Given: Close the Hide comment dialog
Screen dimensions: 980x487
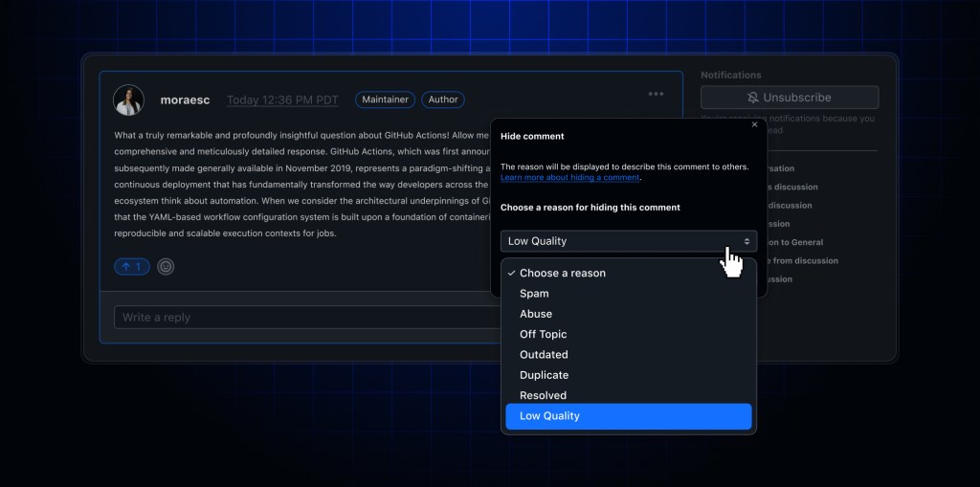Looking at the screenshot, I should pos(754,124).
